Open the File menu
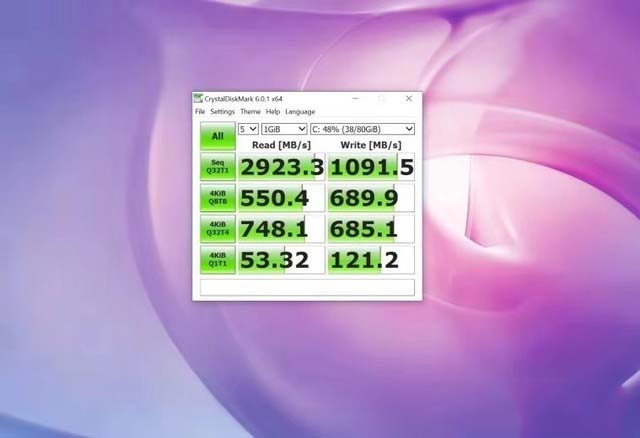Viewport: 640px width, 438px height. pyautogui.click(x=200, y=111)
